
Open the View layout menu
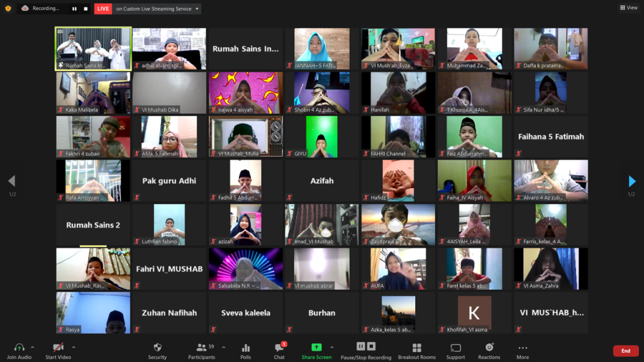pos(628,8)
